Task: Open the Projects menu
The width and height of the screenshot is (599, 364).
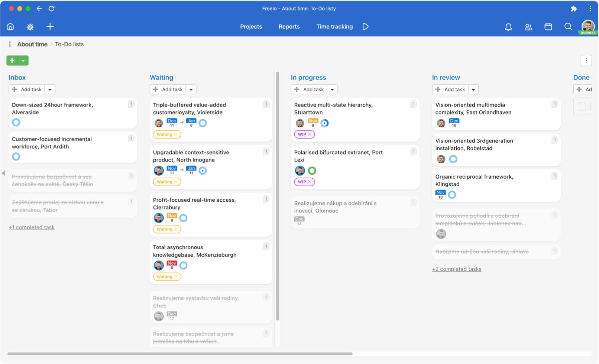Action: [251, 26]
